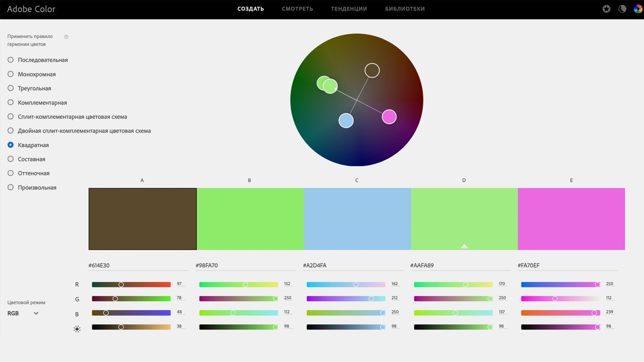Click G value 212 for color C
644x362 pixels.
tap(395, 298)
